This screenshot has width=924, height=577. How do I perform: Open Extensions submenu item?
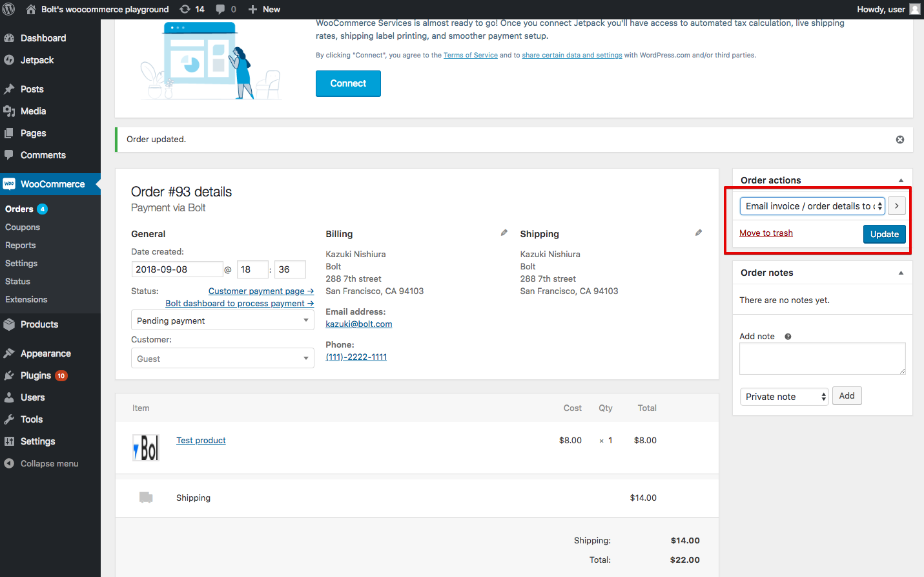(x=26, y=299)
